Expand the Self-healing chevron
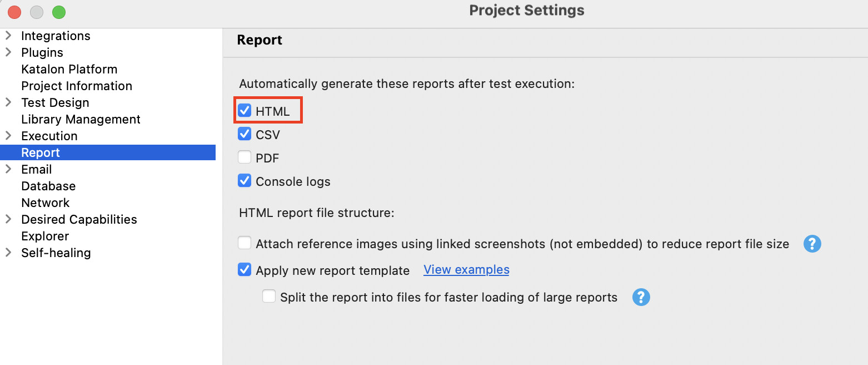Image resolution: width=868 pixels, height=365 pixels. click(x=8, y=253)
